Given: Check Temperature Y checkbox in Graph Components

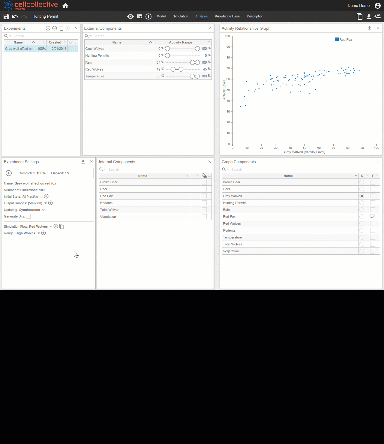Looking at the screenshot, I should [x=373, y=237].
